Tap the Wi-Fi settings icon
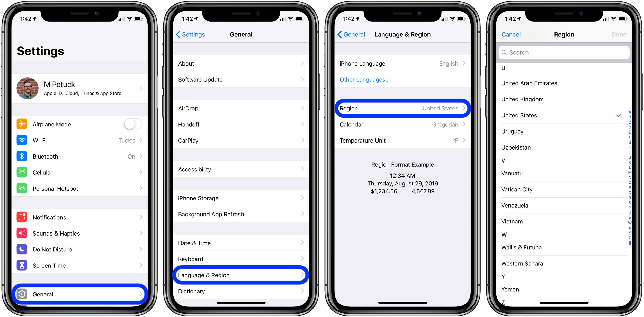Image resolution: width=644 pixels, height=317 pixels. click(x=22, y=141)
